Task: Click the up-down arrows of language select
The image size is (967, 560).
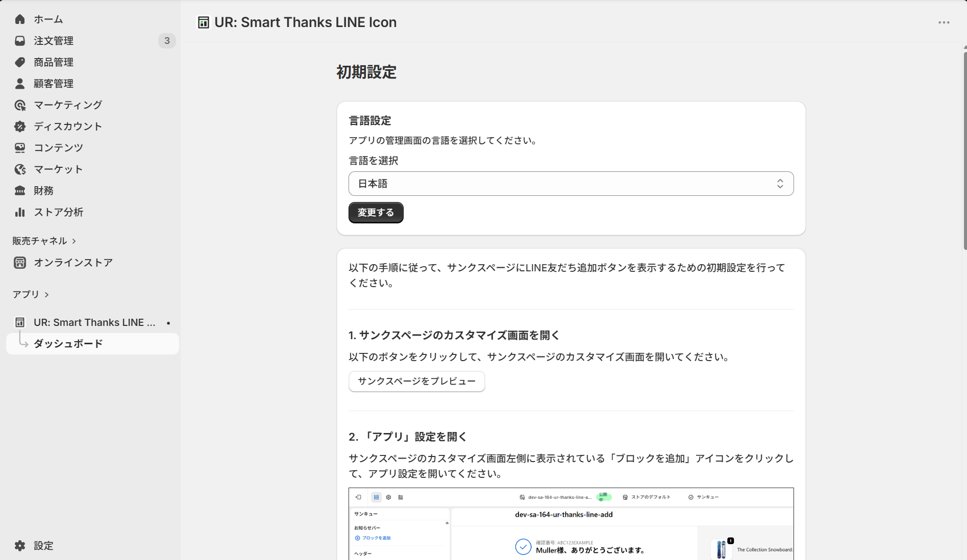Action: tap(780, 184)
